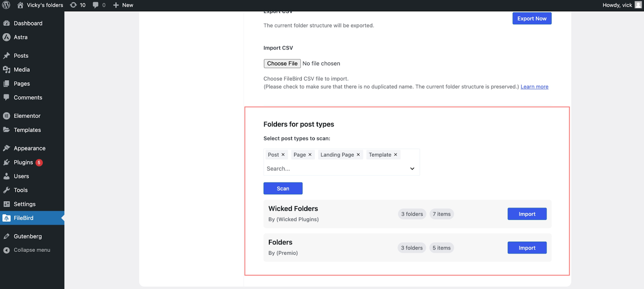Open the Dashboard menu

[32, 23]
